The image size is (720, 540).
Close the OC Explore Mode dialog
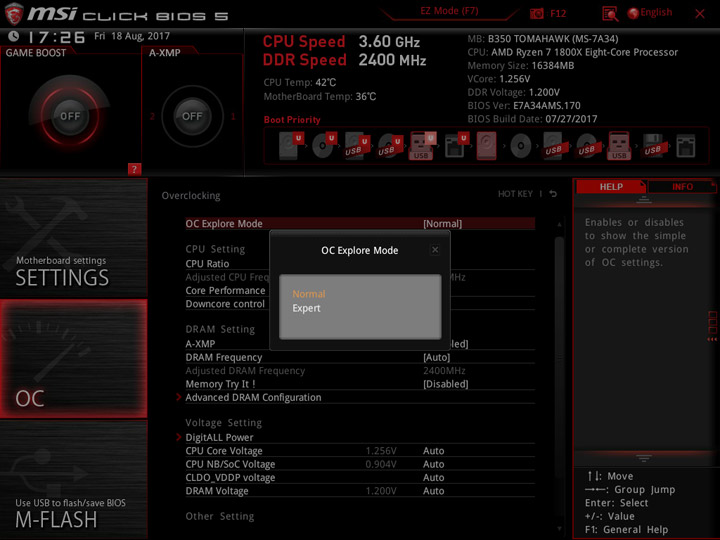(x=435, y=250)
